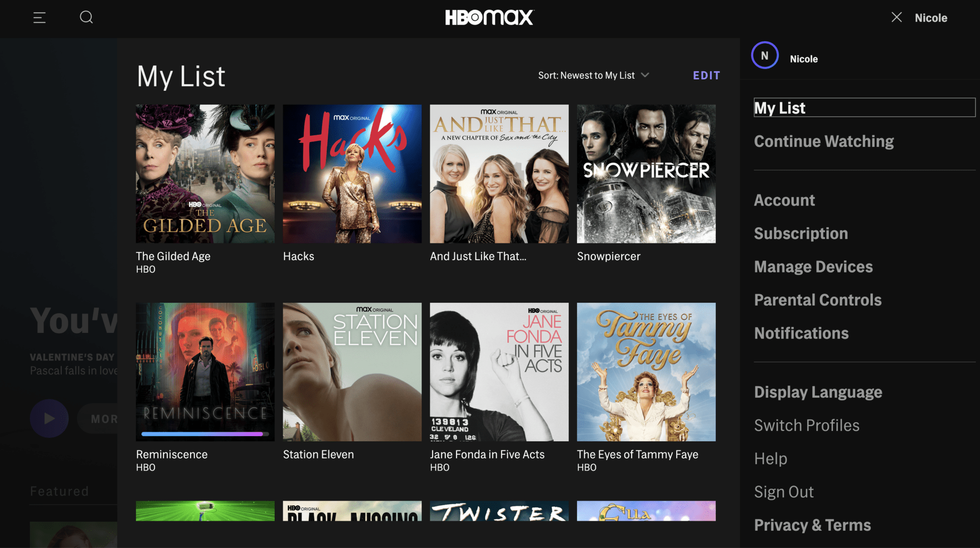
Task: Click 'And Just Like That...' title text
Action: [478, 256]
